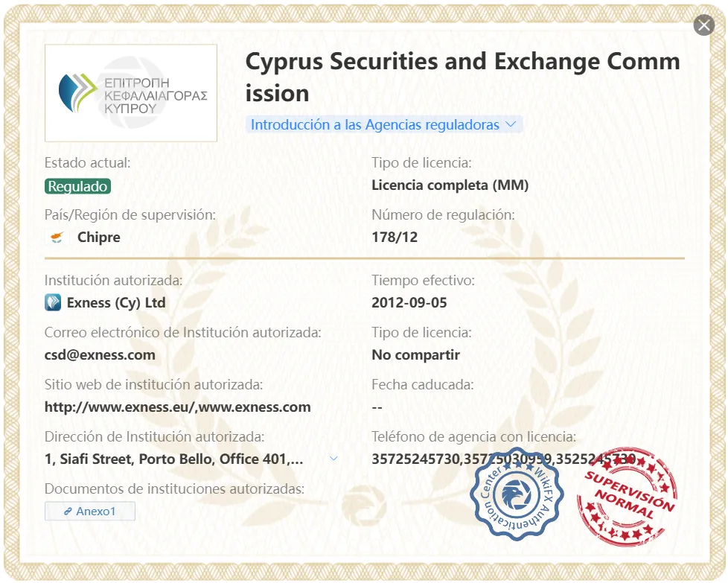Click the No compartir license value

[415, 355]
